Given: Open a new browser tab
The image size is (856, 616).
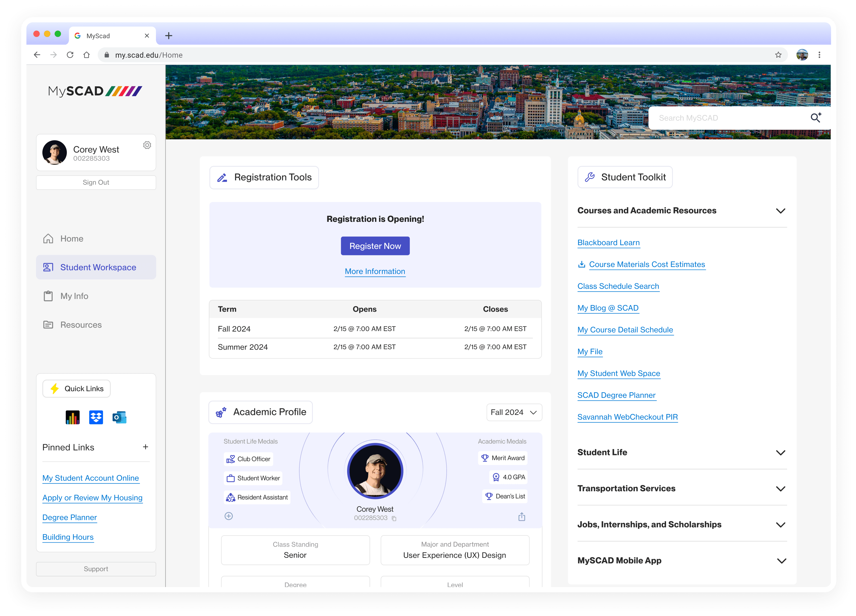Looking at the screenshot, I should 169,36.
